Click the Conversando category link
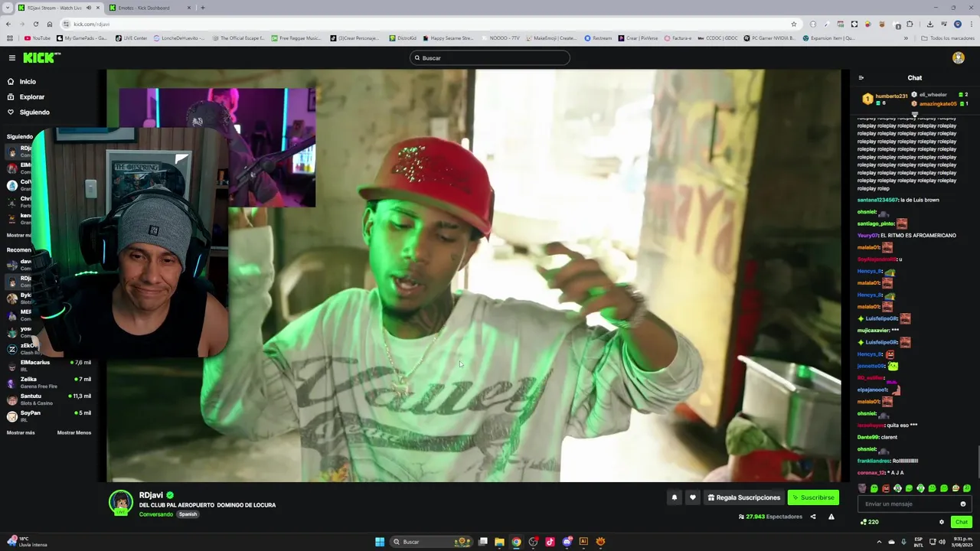 [156, 514]
